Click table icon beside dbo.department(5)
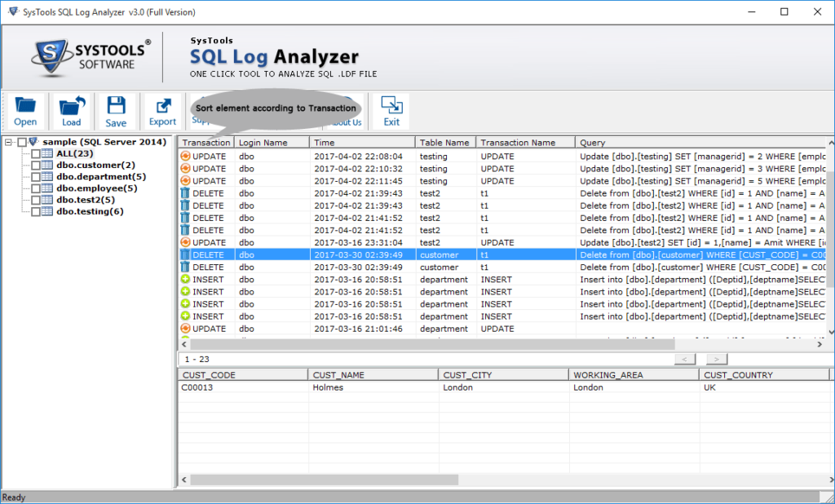This screenshot has height=504, width=835. (x=46, y=177)
